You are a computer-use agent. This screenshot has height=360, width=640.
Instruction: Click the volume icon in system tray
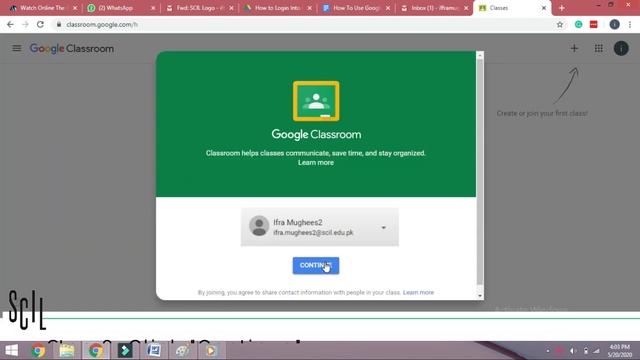pos(573,351)
